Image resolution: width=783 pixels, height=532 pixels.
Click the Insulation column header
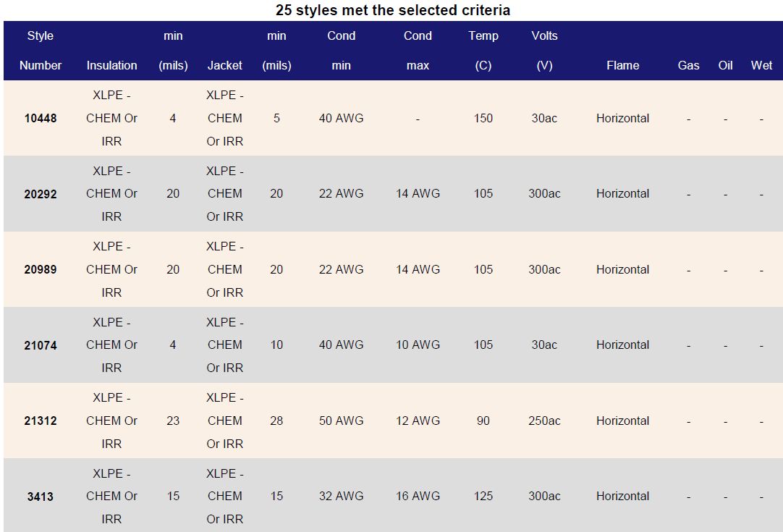coord(111,65)
